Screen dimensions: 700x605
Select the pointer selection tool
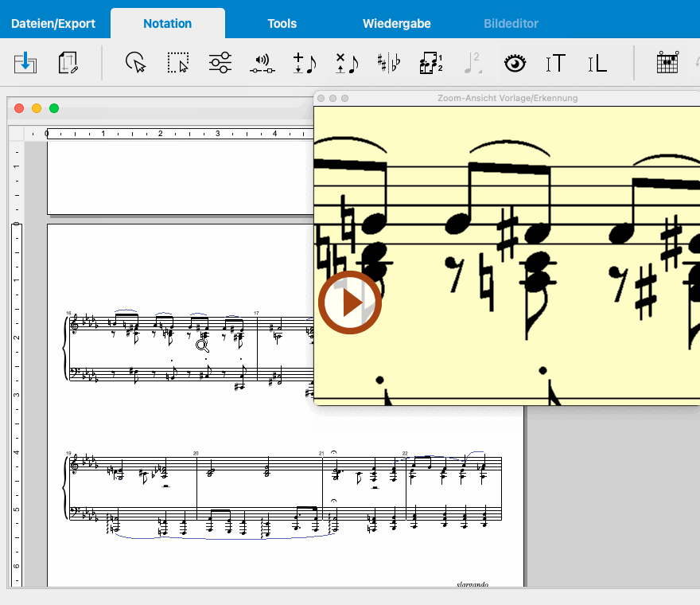pyautogui.click(x=137, y=63)
